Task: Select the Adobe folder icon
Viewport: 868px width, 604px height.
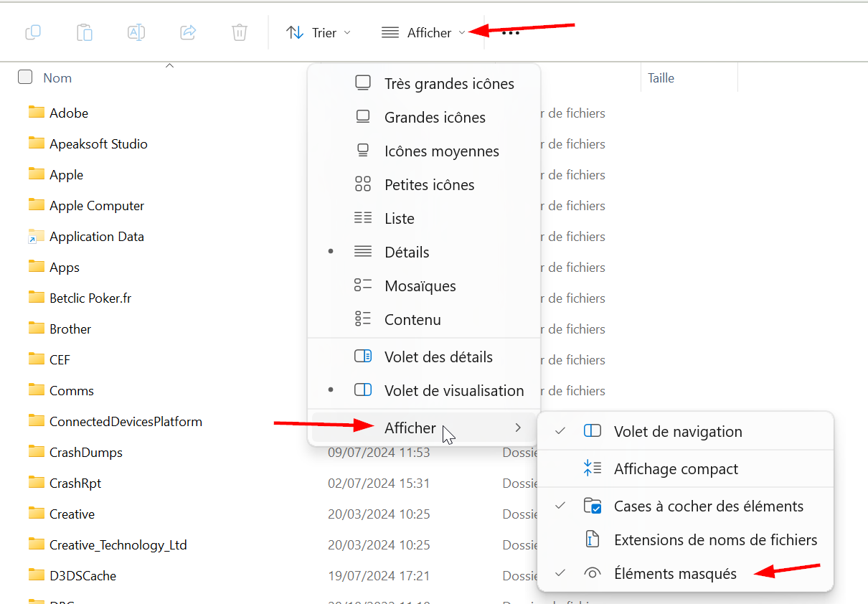Action: pyautogui.click(x=37, y=112)
